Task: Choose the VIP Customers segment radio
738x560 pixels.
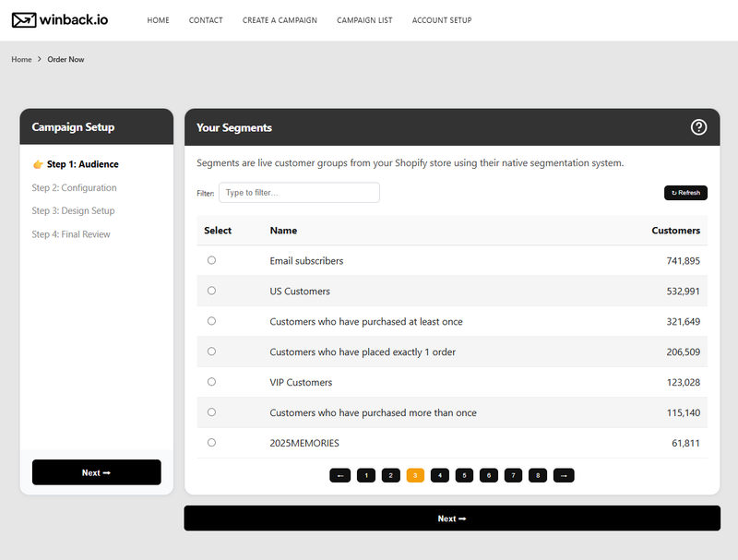Action: (x=211, y=382)
